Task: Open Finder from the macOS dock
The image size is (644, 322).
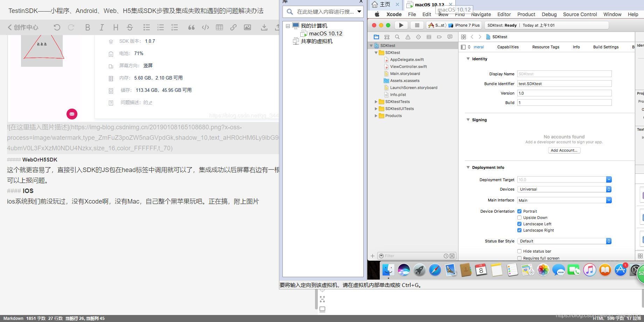Action: point(388,270)
